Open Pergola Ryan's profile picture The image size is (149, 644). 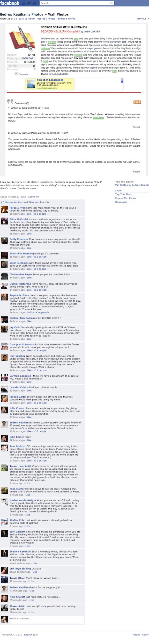[x=4, y=209]
